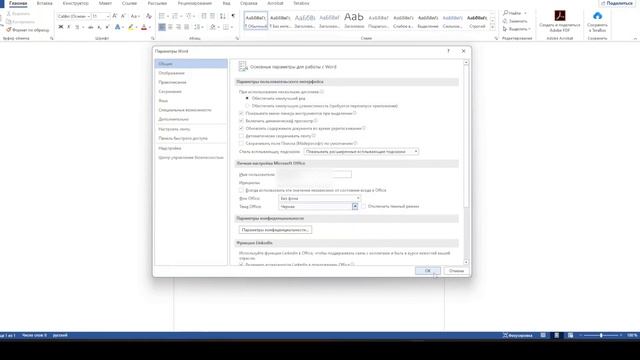Toggle 'Включить динамический просмотр' checkbox
Screen dimensions: 640x360
click(241, 121)
